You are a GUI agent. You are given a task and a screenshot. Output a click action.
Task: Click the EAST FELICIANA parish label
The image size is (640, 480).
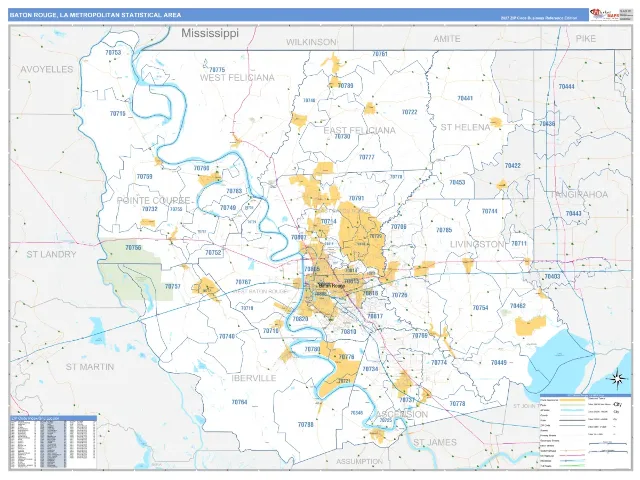tap(360, 130)
